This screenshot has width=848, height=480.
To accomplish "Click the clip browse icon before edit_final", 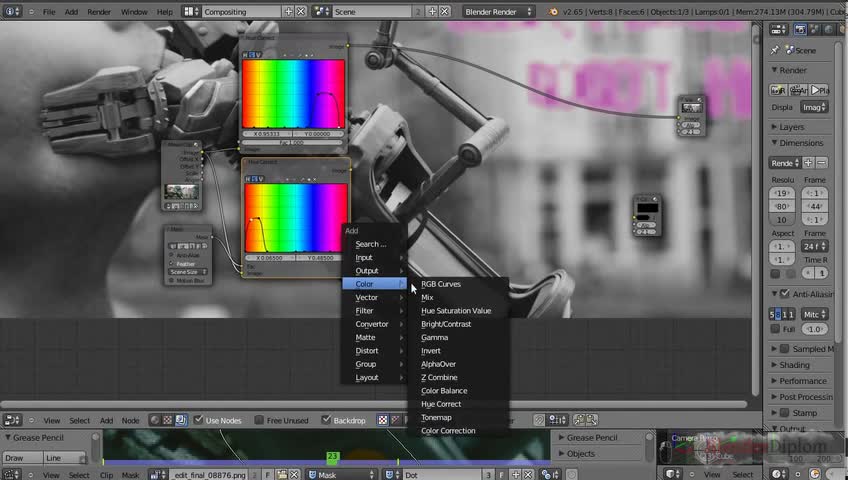I will pos(158,475).
